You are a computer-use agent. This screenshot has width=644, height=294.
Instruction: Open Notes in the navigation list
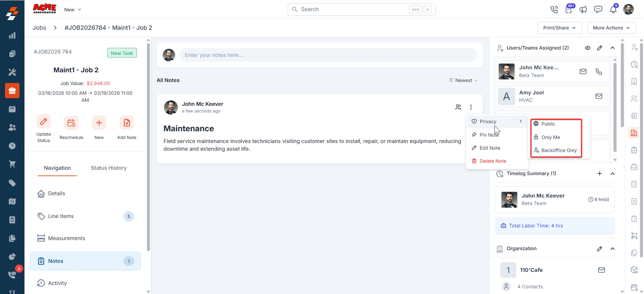[x=85, y=261]
